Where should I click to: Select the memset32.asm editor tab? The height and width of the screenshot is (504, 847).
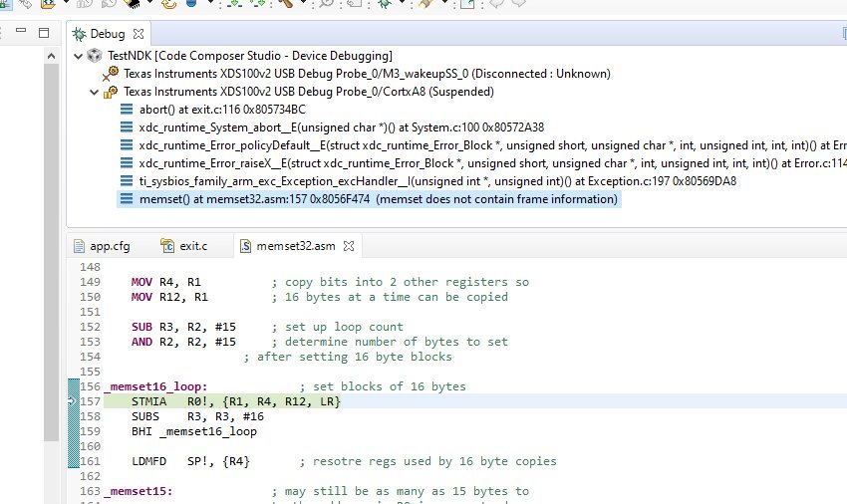[x=296, y=246]
